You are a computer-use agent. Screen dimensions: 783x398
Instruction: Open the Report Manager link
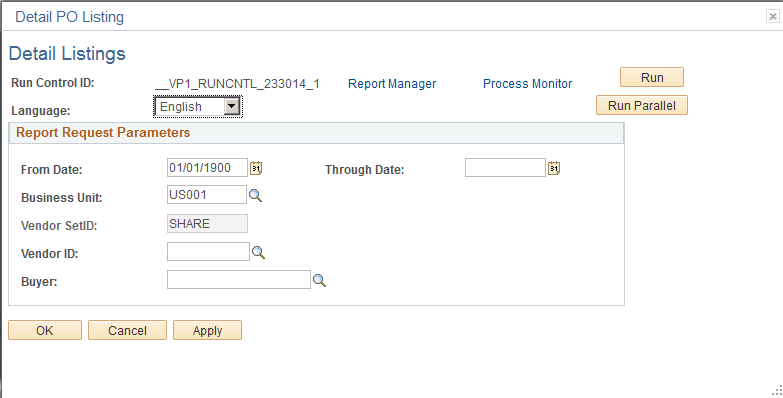point(392,84)
